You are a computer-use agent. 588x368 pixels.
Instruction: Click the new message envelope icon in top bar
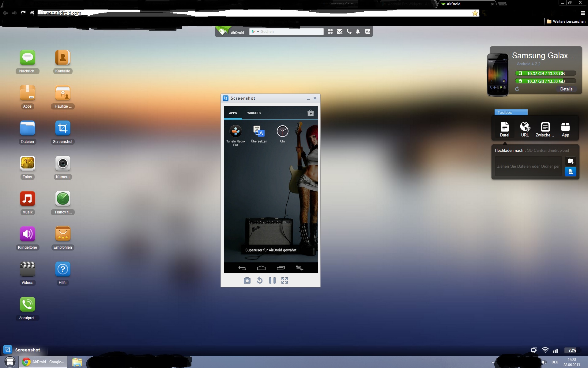pyautogui.click(x=340, y=32)
